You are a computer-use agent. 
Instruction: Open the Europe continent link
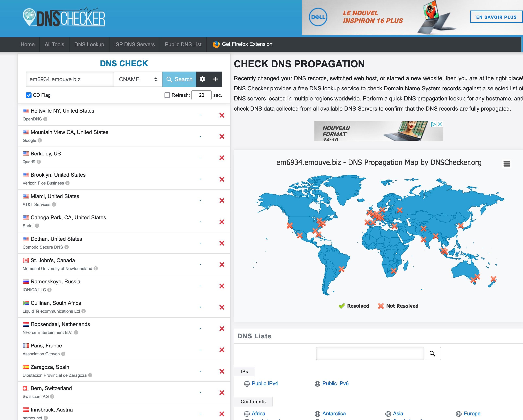(x=472, y=414)
